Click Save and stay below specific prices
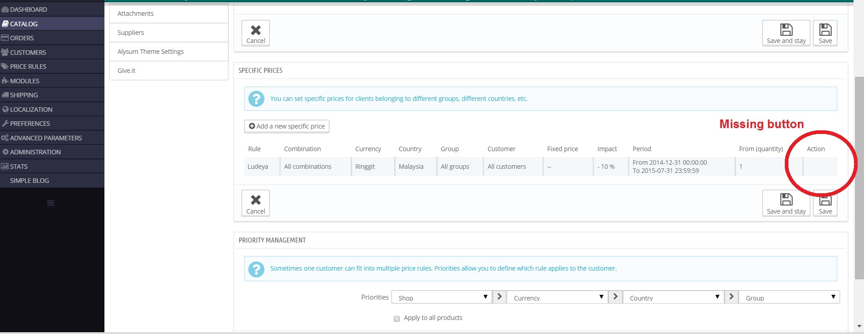868x334 pixels. tap(786, 203)
